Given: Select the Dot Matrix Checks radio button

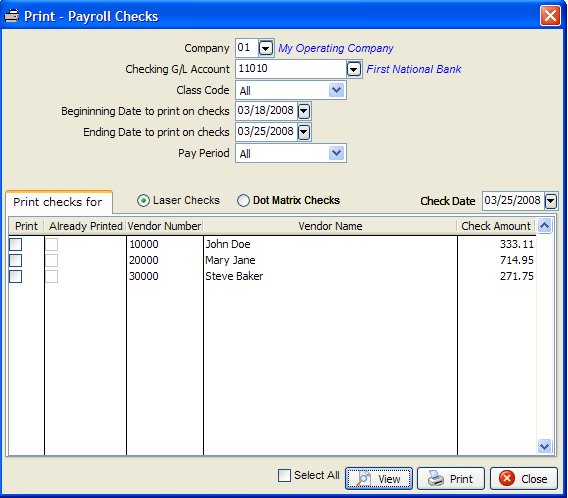Looking at the screenshot, I should [x=243, y=200].
